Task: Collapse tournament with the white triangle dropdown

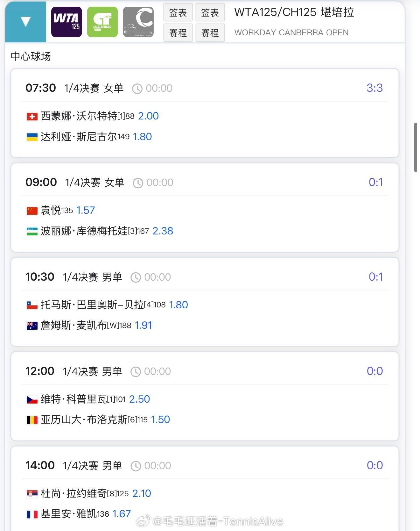Action: [25, 22]
